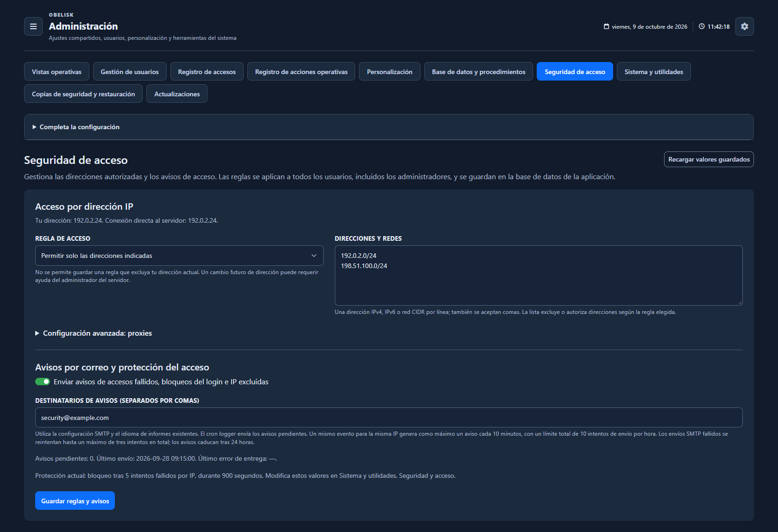Click the alert recipients email field
Screen dimensions: 778x532
coord(389,418)
